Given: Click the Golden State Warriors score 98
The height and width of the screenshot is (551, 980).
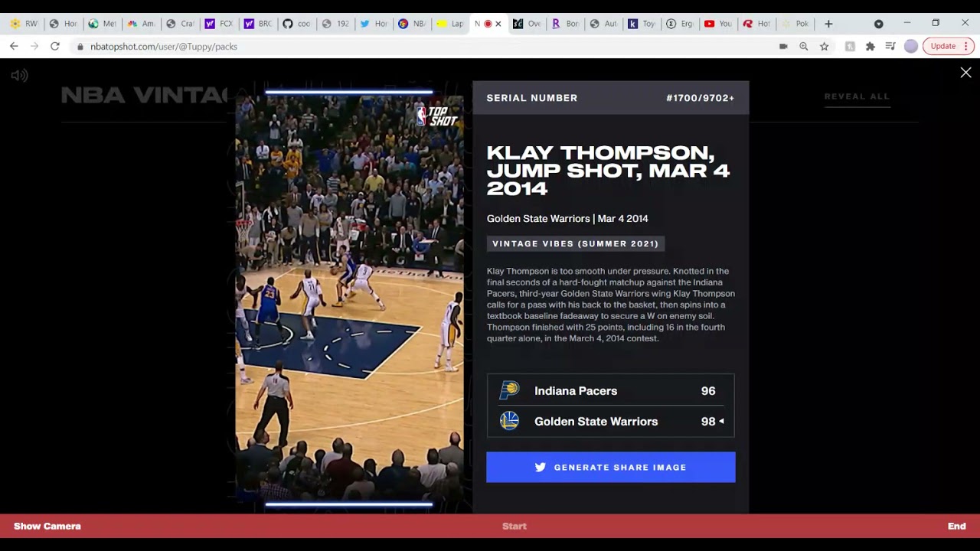Looking at the screenshot, I should [x=708, y=421].
